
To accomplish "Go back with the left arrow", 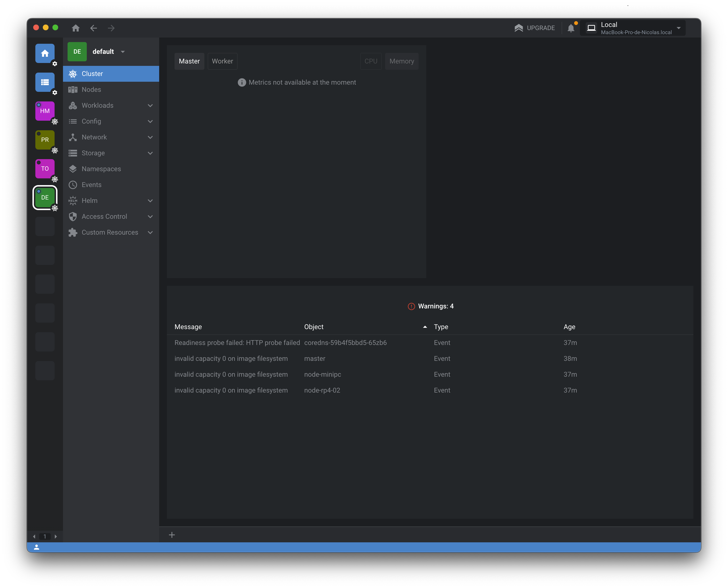I will (x=94, y=28).
